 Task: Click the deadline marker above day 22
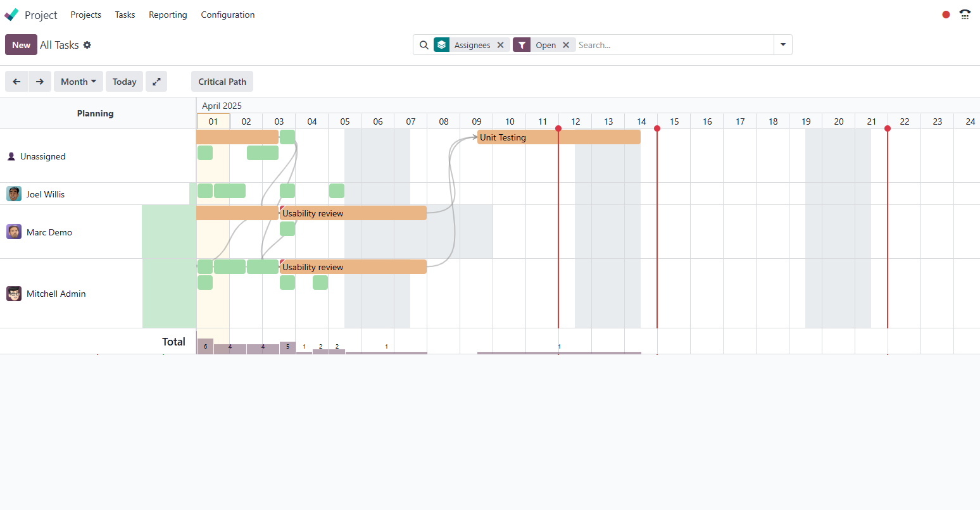tap(888, 128)
